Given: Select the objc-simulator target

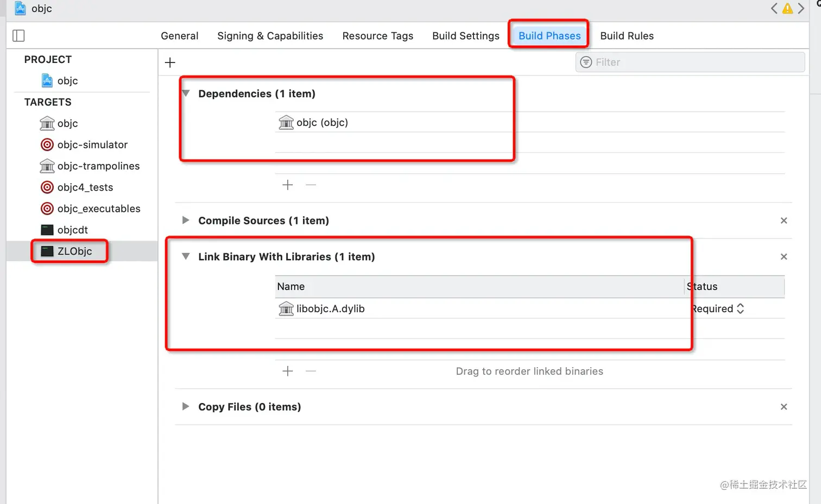Looking at the screenshot, I should [x=84, y=144].
